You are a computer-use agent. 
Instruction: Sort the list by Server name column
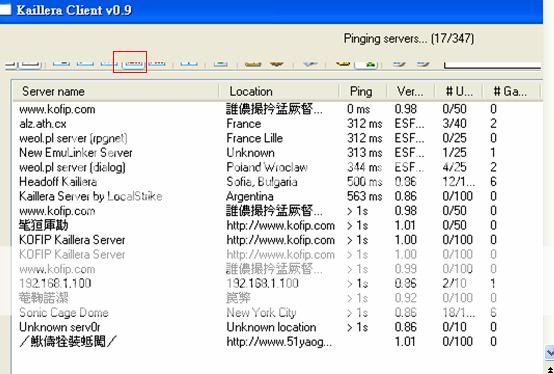(x=116, y=91)
